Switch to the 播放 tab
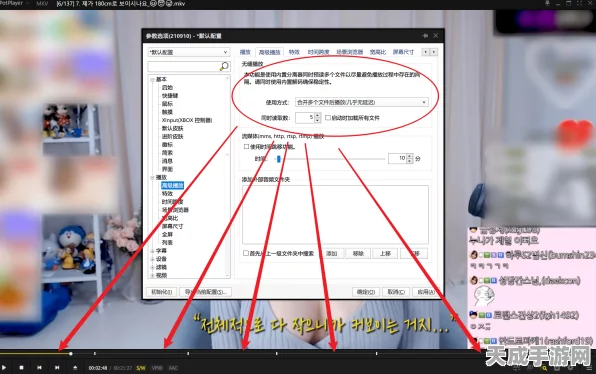Image resolution: width=596 pixels, height=374 pixels. [x=245, y=52]
